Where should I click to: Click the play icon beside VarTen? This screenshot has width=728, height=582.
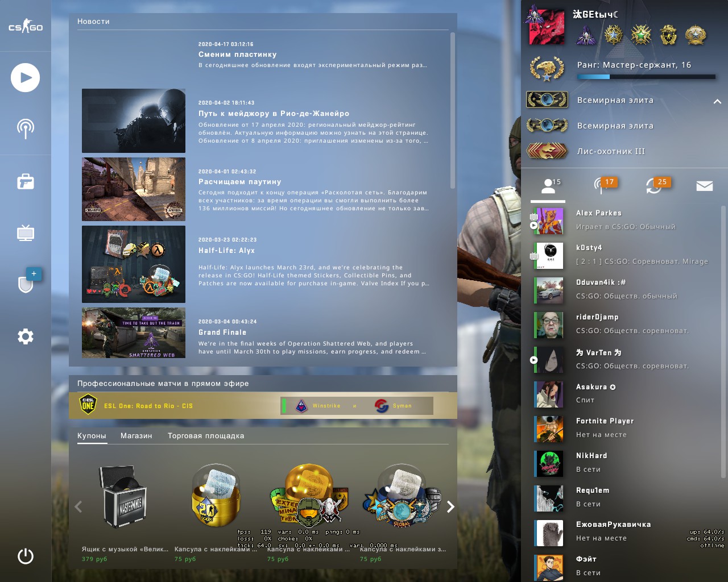click(x=533, y=360)
